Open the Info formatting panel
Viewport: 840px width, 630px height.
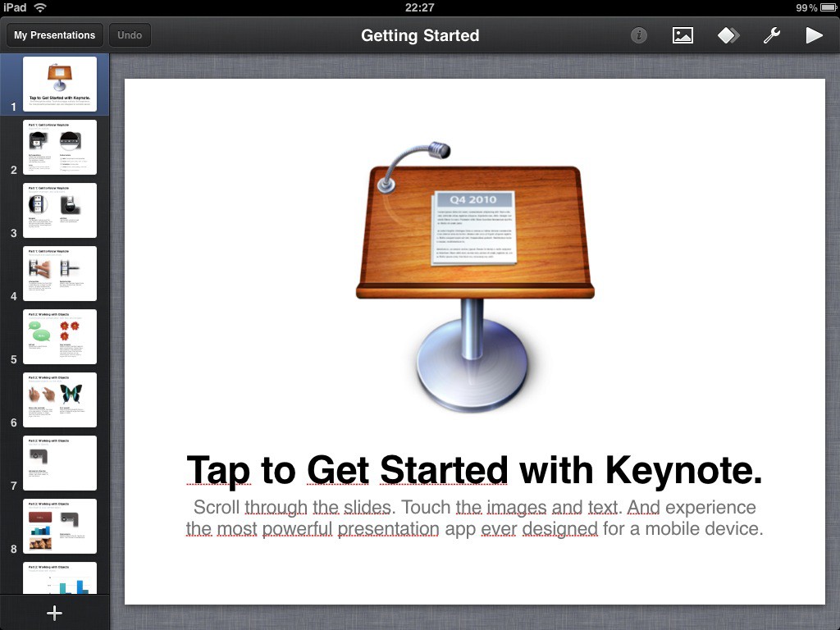[x=638, y=35]
